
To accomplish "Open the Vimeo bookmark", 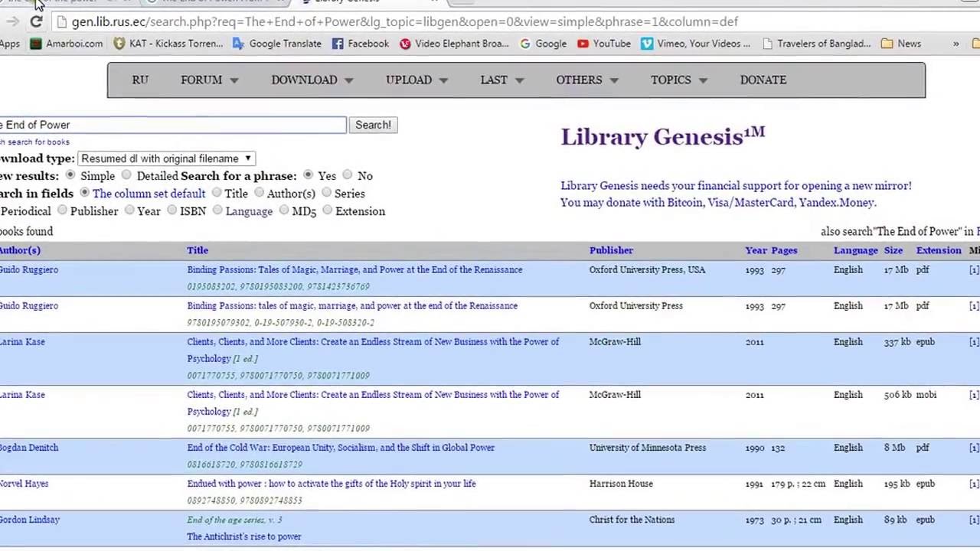I will tap(696, 44).
